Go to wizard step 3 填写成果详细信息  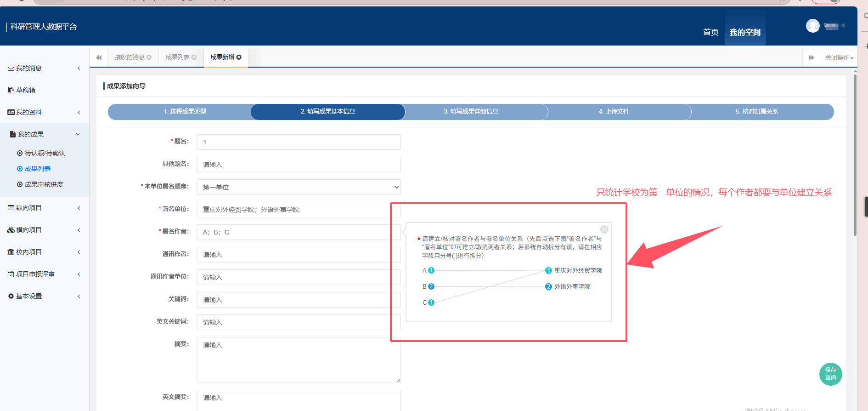click(471, 112)
